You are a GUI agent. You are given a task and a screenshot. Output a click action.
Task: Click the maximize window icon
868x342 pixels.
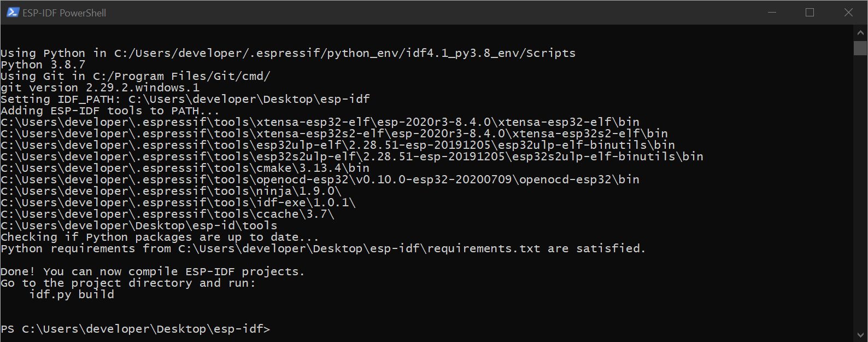[810, 12]
